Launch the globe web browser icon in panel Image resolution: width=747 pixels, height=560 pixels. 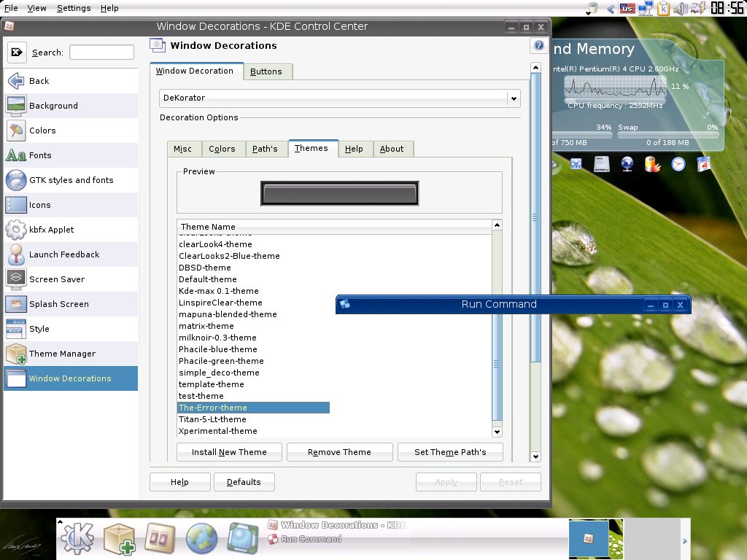[x=201, y=539]
